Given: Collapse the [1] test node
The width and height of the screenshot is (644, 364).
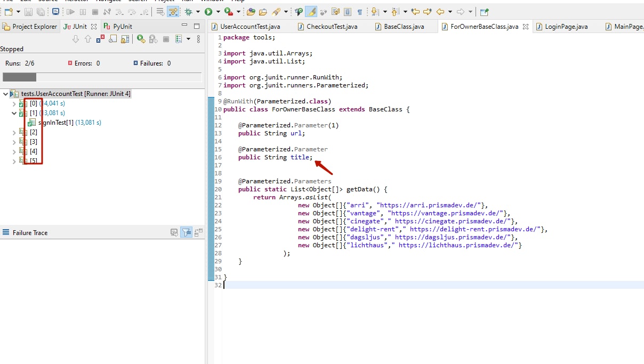Looking at the screenshot, I should click(x=14, y=113).
